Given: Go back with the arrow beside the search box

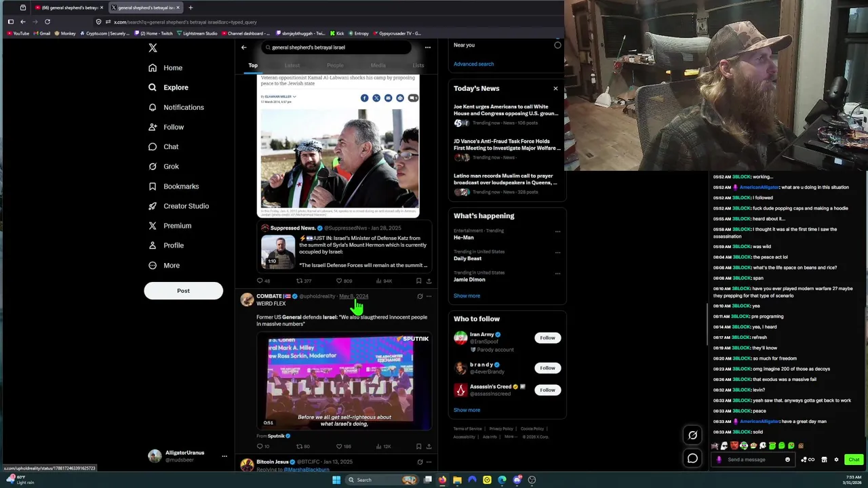Looking at the screenshot, I should pyautogui.click(x=244, y=47).
